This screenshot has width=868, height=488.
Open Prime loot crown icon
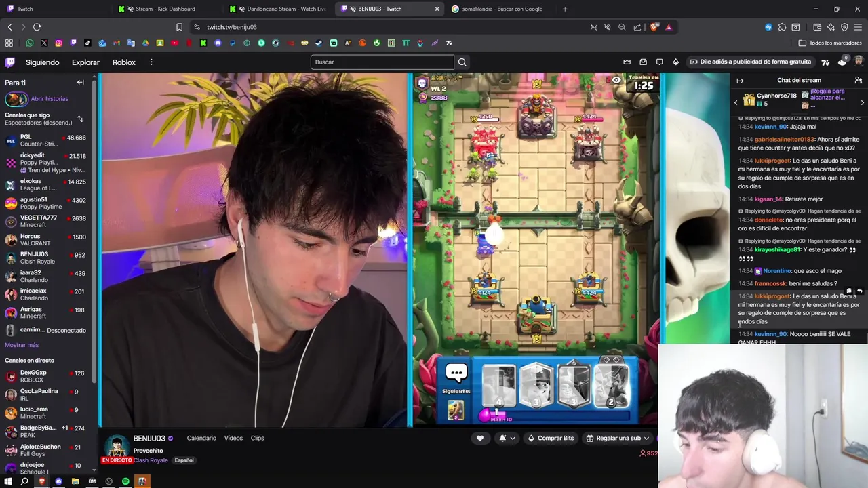(x=627, y=62)
